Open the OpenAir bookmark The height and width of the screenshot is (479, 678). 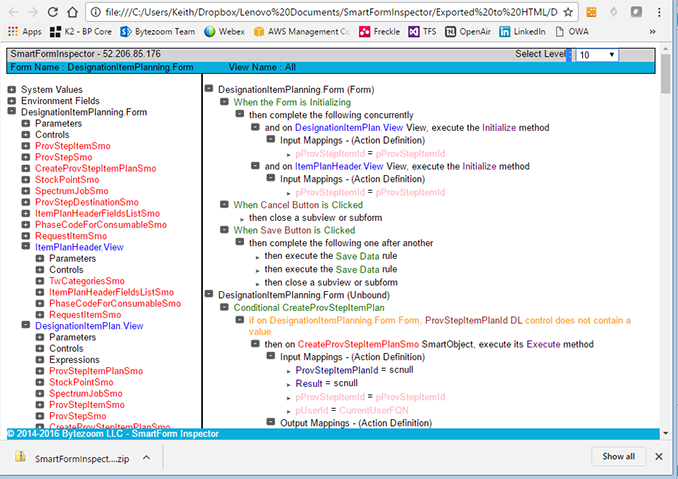click(468, 32)
